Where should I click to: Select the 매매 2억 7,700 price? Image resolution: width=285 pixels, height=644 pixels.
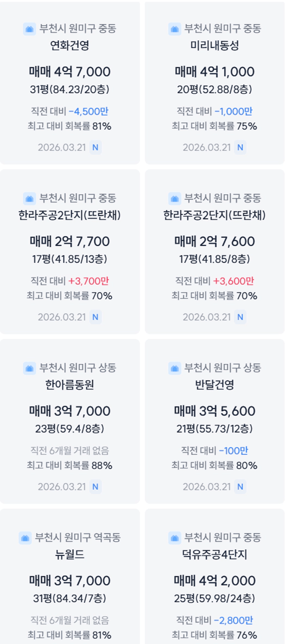pyautogui.click(x=70, y=242)
